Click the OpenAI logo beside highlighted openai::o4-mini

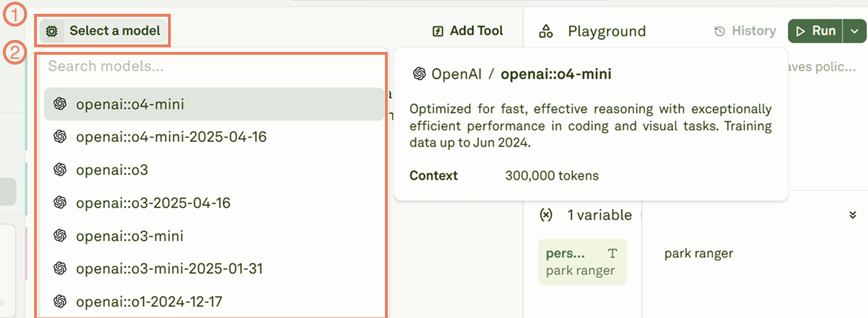(x=60, y=104)
